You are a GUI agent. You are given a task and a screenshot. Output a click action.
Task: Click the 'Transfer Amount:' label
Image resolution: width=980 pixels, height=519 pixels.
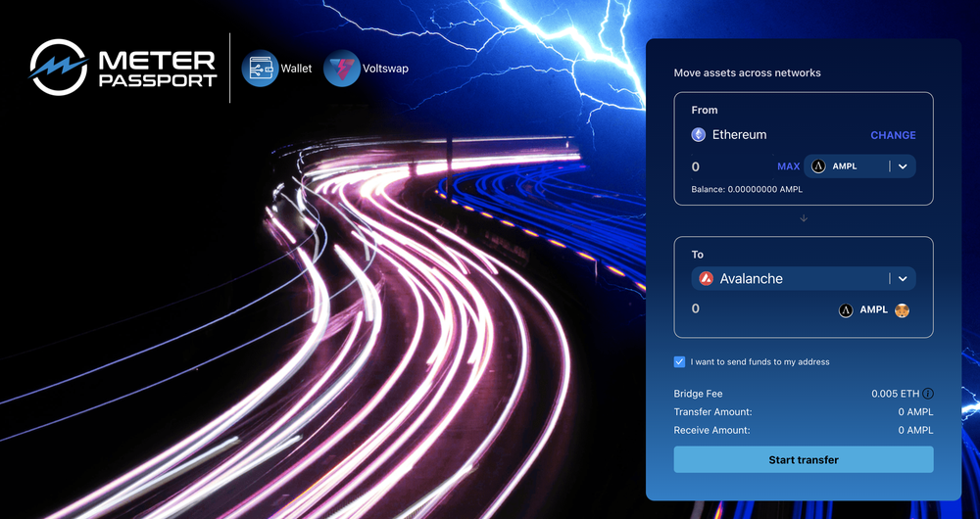point(712,411)
